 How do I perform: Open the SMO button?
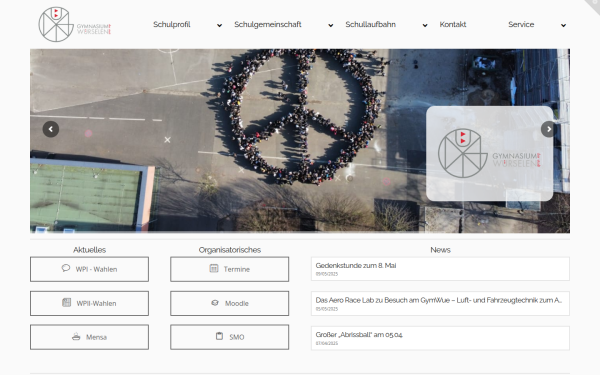(230, 337)
